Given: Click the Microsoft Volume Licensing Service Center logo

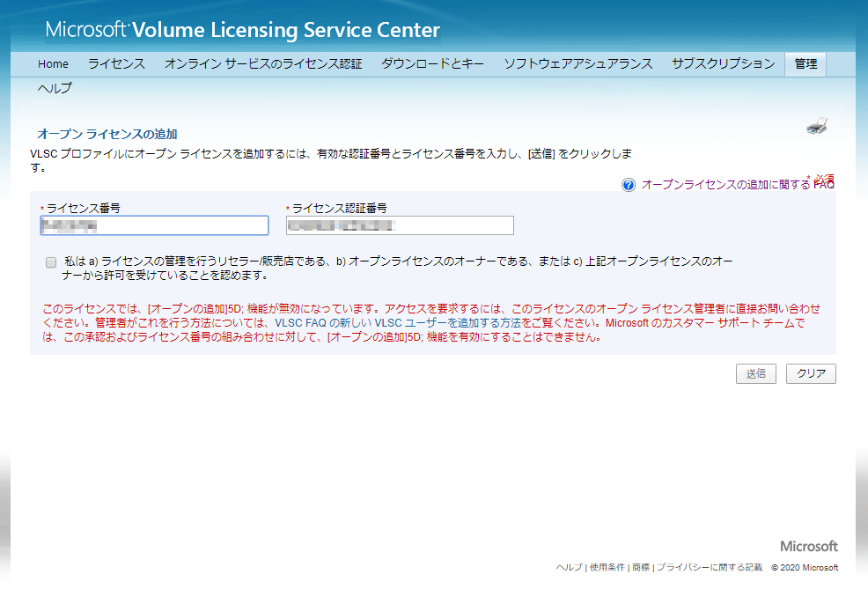Looking at the screenshot, I should 242,30.
